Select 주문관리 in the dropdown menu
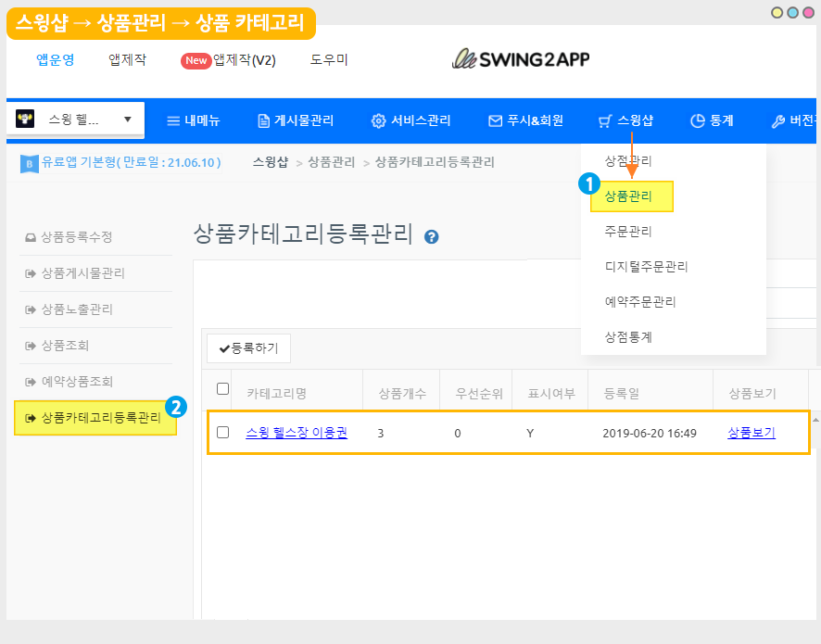 point(628,231)
